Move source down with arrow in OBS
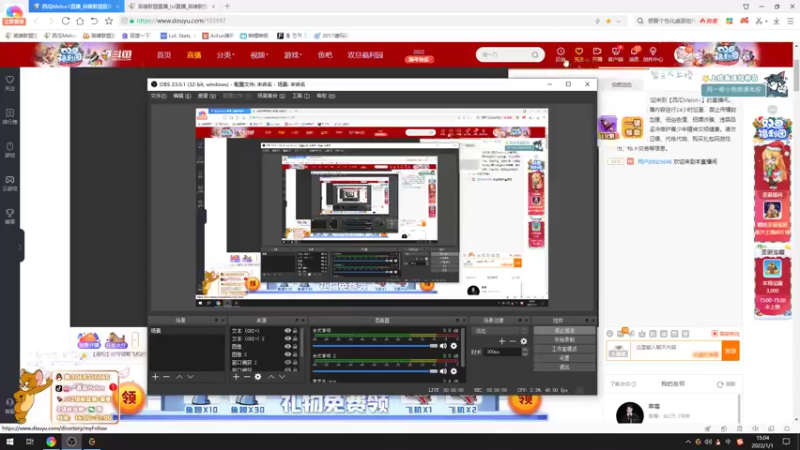The height and width of the screenshot is (450, 800). pos(282,377)
